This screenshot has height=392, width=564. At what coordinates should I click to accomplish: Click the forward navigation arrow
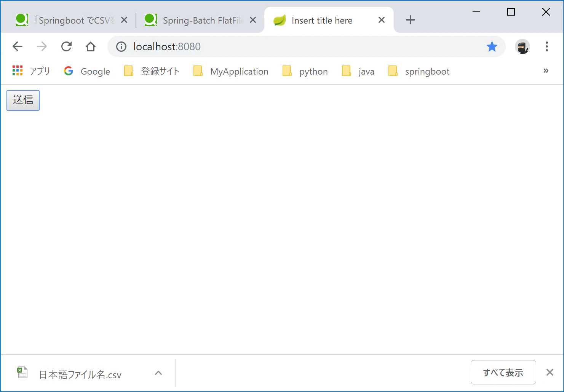tap(42, 46)
